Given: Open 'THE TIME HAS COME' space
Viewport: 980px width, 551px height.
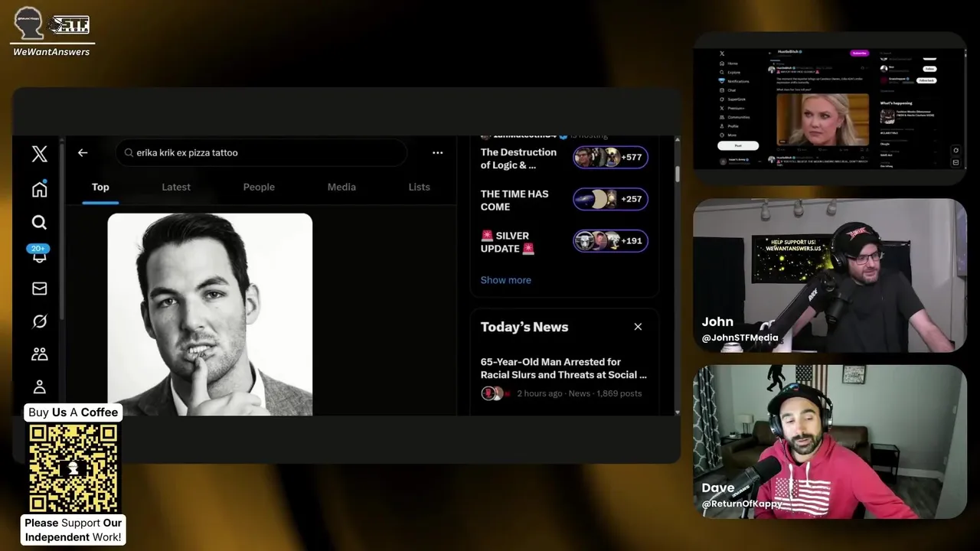Looking at the screenshot, I should point(514,200).
